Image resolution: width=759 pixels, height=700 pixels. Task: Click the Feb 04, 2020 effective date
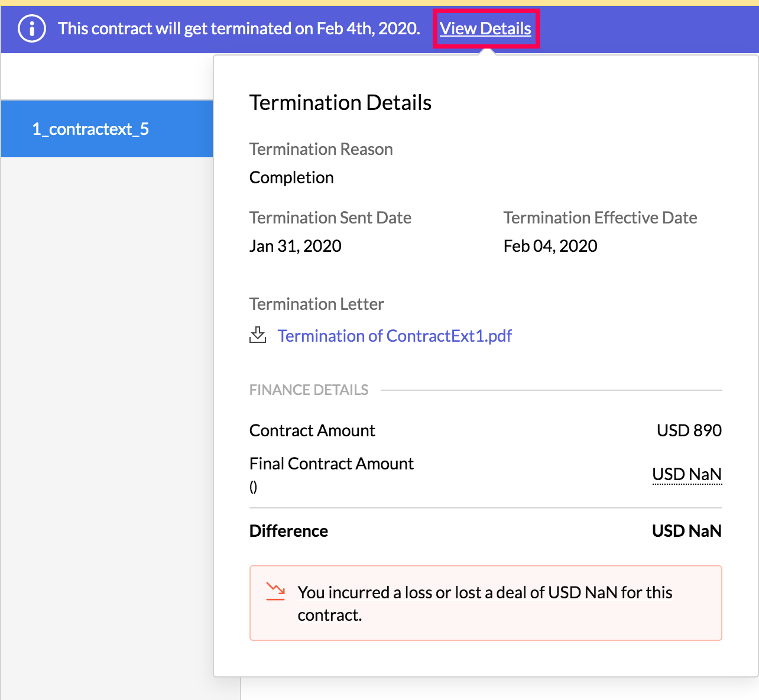tap(550, 246)
